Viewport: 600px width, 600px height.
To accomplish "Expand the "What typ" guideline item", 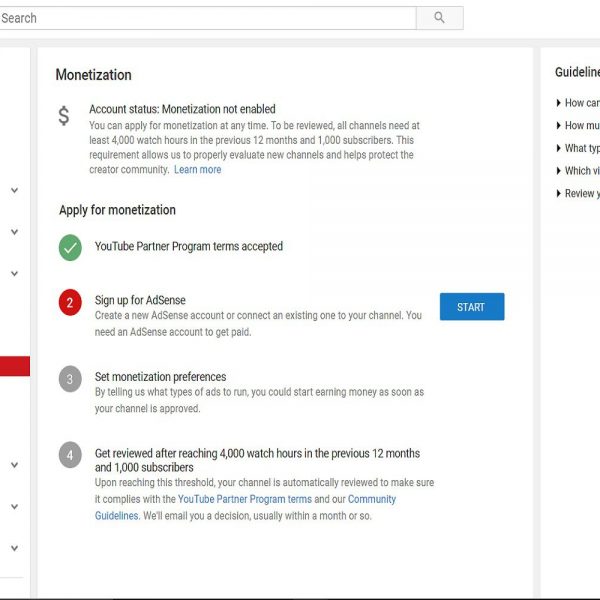I will (578, 148).
